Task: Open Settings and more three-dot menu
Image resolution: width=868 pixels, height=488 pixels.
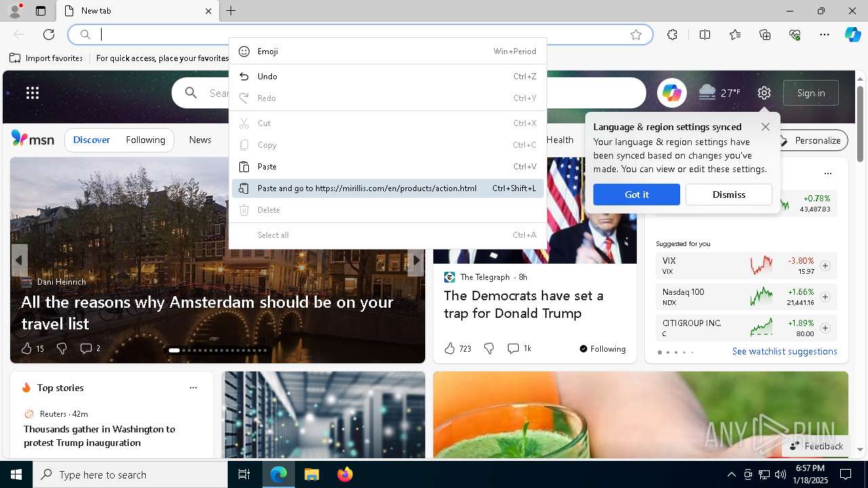Action: [x=825, y=35]
